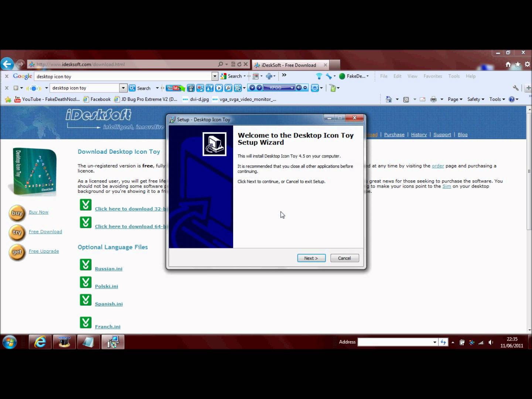Open the new blank tab button
This screenshot has height=399, width=532.
[335, 65]
